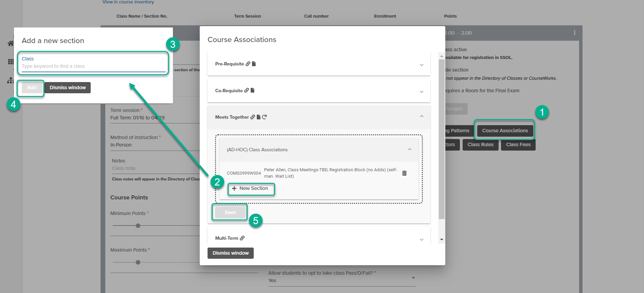Click the Class Name / Section No. column header
This screenshot has width=644, height=293.
click(x=142, y=16)
